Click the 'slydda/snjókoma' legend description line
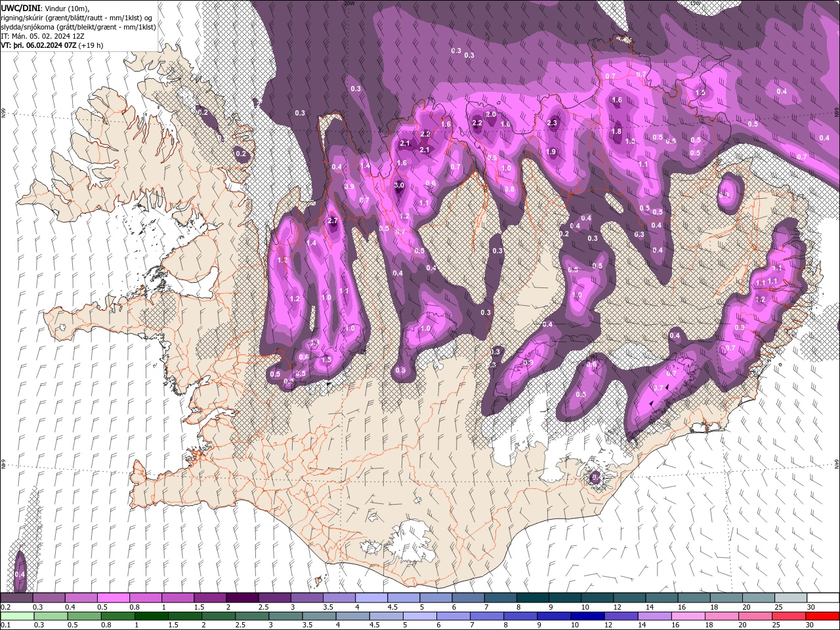Screen dimensions: 840x630 pos(78,27)
